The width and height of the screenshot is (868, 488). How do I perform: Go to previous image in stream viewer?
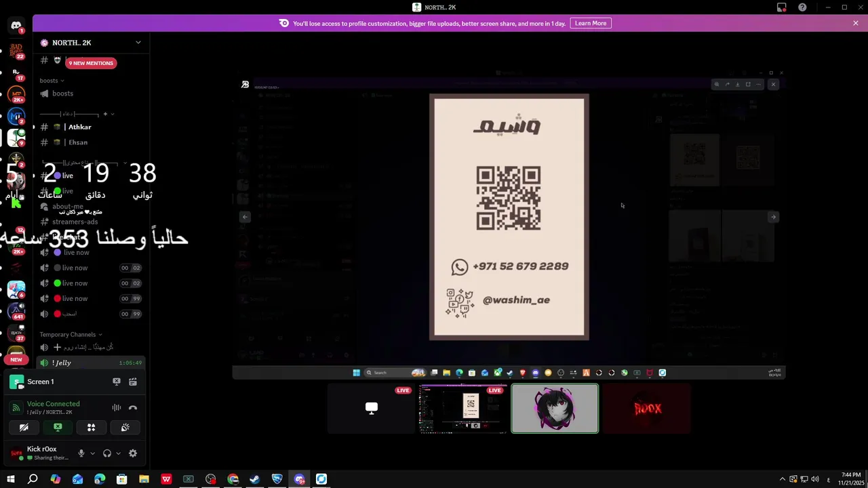pyautogui.click(x=245, y=217)
